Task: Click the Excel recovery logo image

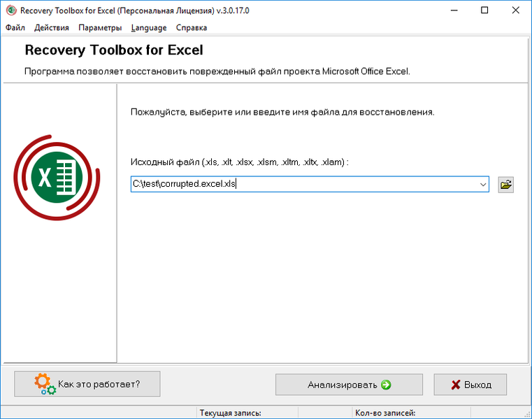Action: coord(57,178)
